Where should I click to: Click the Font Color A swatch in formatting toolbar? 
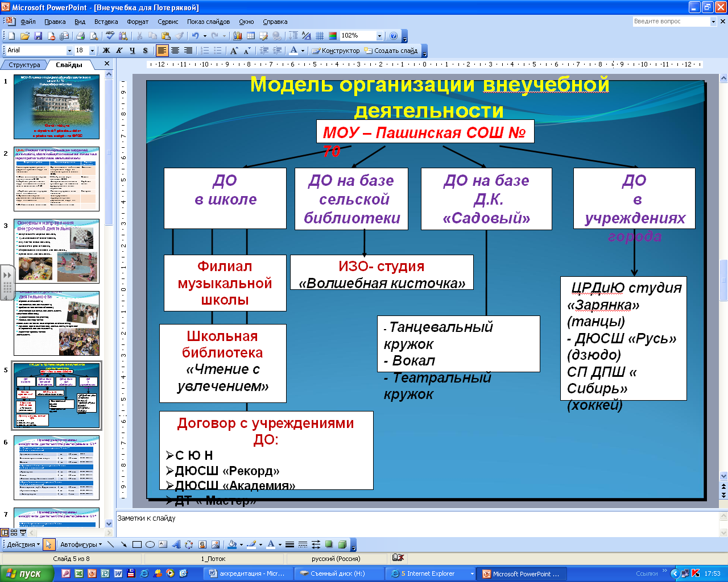coord(293,51)
